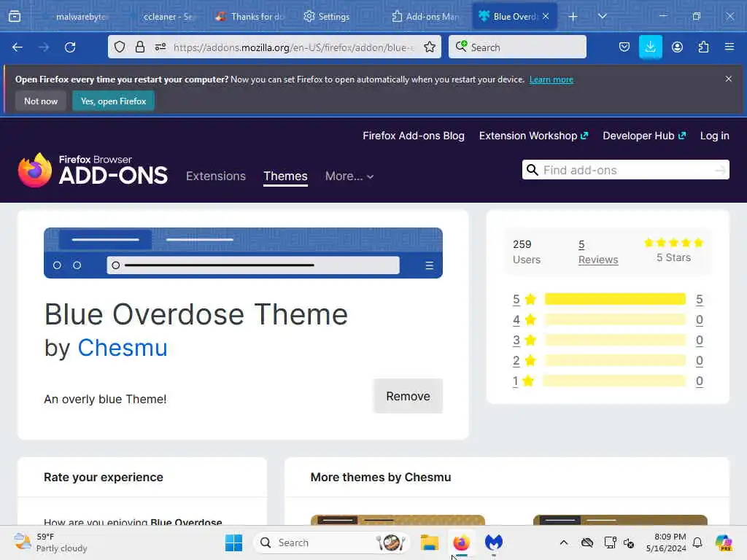747x560 pixels.
Task: Click the Windows taskbar Search box
Action: click(332, 542)
